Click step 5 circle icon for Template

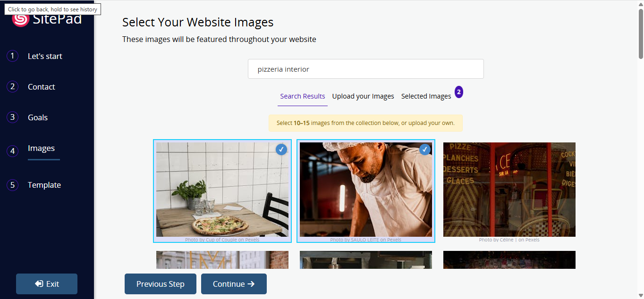point(12,185)
